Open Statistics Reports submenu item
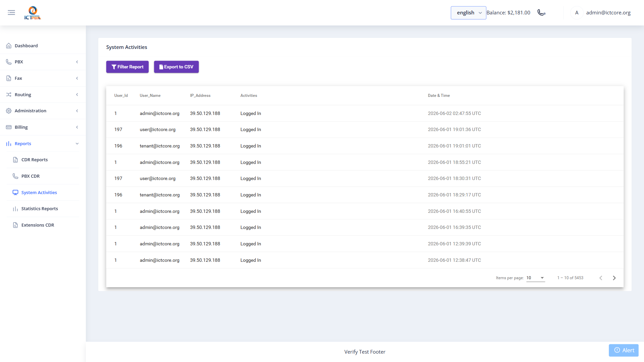The image size is (644, 362). (x=43, y=209)
